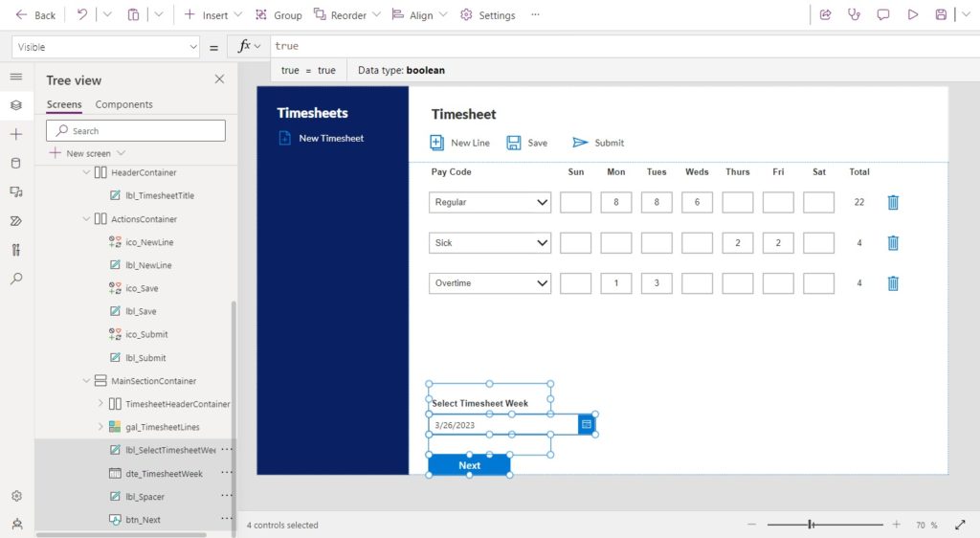Open the Visible property dropdown

105,47
